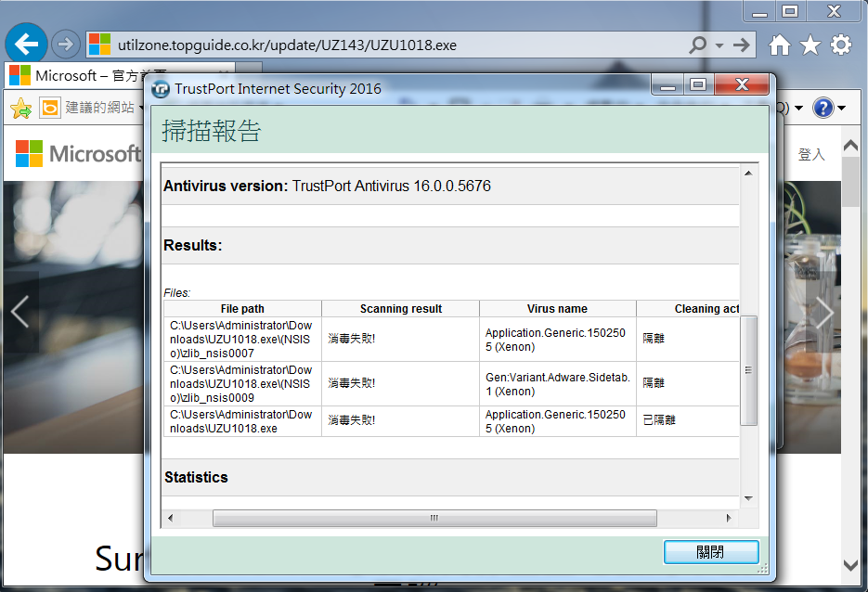Click the Statistics heading in the report

[x=196, y=477]
